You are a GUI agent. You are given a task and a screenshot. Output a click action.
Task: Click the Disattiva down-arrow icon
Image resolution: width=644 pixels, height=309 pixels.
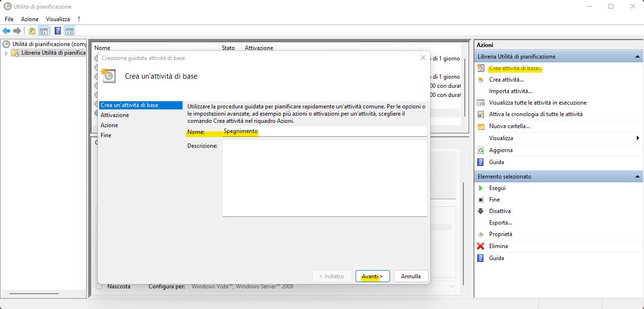tap(481, 211)
